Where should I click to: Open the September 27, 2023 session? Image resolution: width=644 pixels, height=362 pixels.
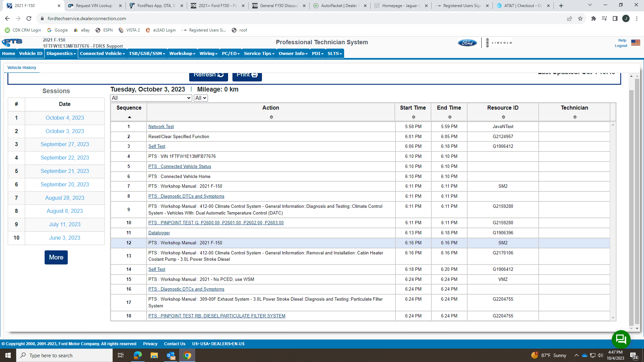coord(65,144)
